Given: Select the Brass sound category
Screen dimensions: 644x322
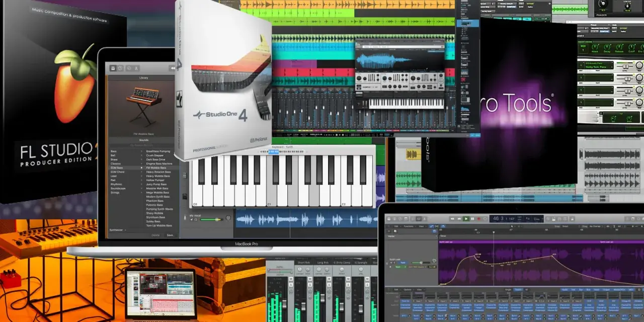Looking at the screenshot, I should pyautogui.click(x=114, y=159).
